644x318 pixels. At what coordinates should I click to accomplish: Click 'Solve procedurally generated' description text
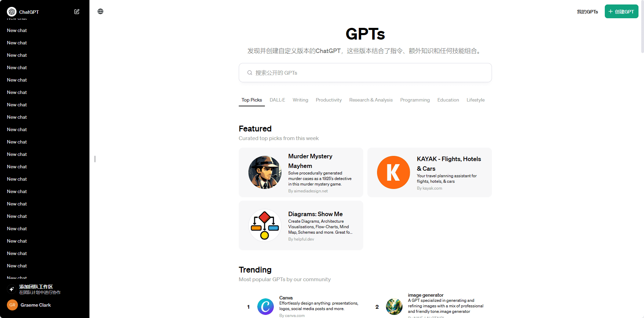(320, 179)
